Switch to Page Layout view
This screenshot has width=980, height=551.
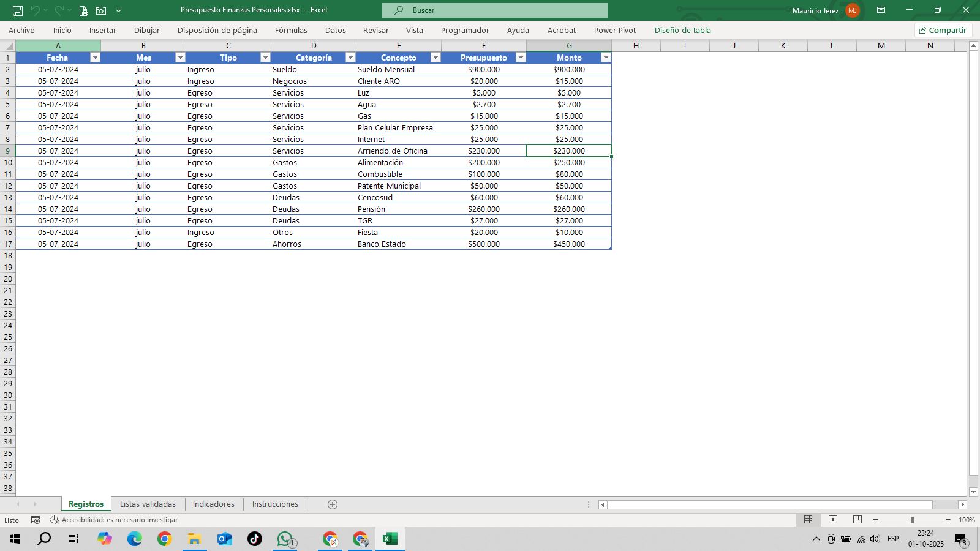point(833,520)
